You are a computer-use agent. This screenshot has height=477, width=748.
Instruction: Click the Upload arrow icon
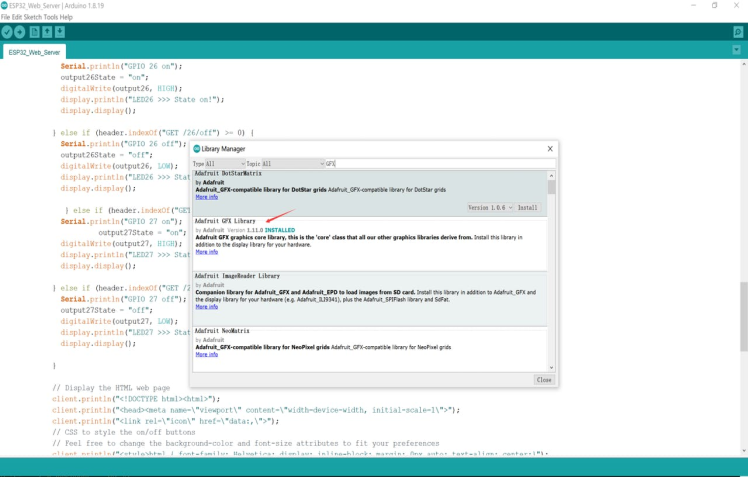tap(20, 32)
